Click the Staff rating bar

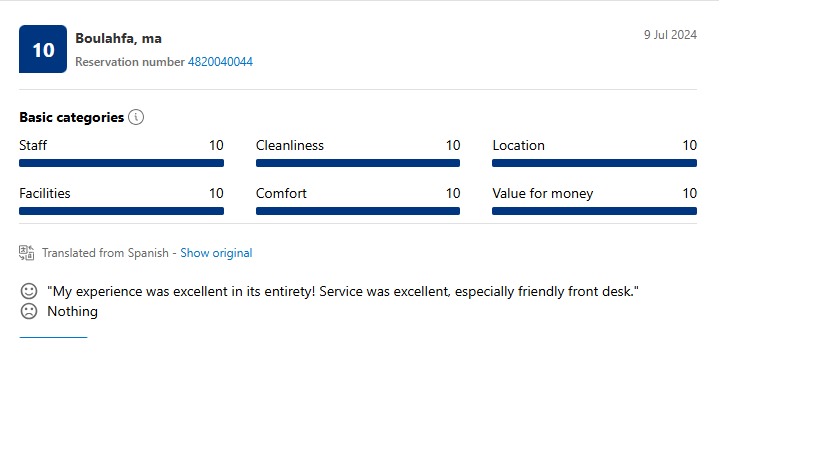pos(121,163)
